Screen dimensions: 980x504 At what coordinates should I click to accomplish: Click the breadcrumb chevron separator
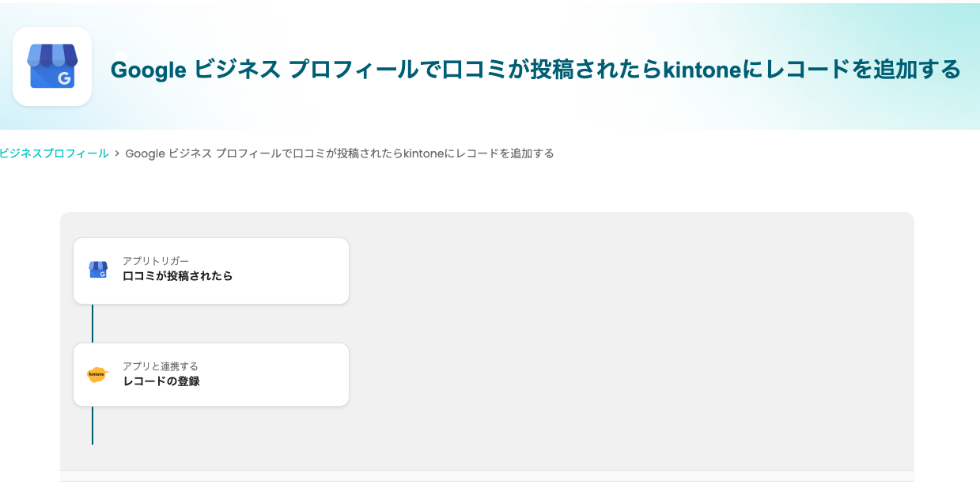pos(117,153)
